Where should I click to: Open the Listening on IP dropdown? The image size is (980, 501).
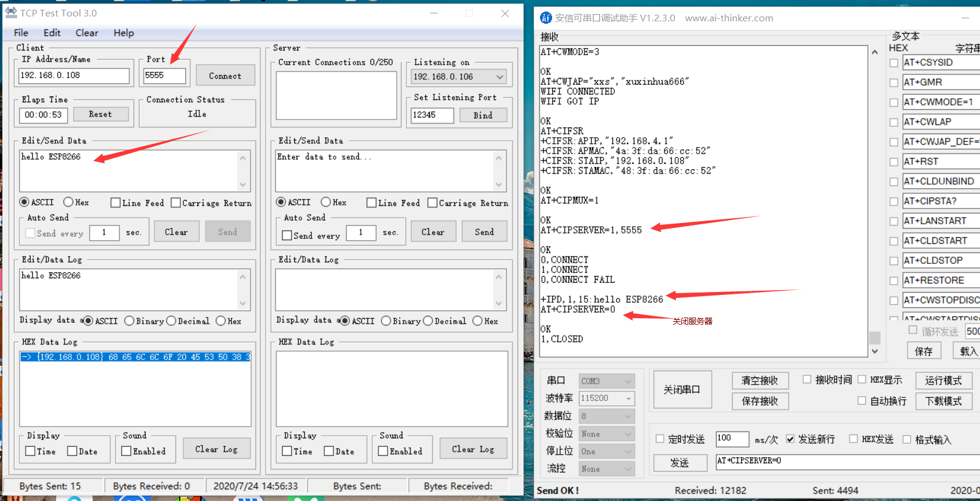click(459, 77)
